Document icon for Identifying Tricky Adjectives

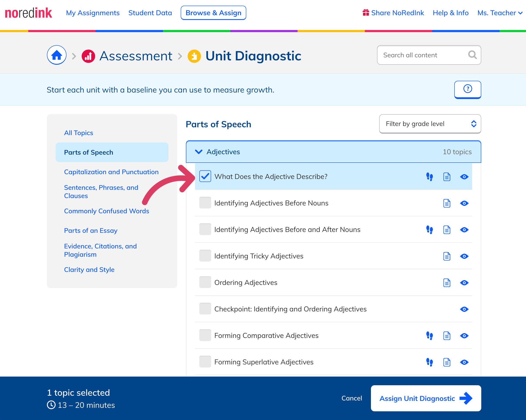coord(447,256)
